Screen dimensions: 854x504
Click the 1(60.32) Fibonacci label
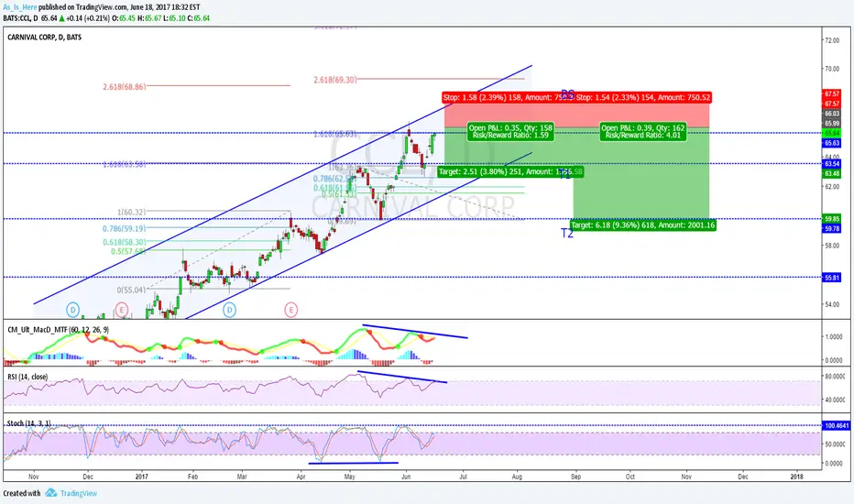point(131,212)
